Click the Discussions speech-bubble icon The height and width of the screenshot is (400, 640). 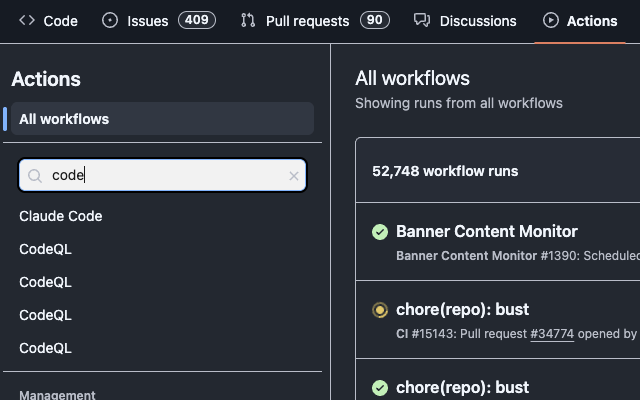pyautogui.click(x=422, y=20)
